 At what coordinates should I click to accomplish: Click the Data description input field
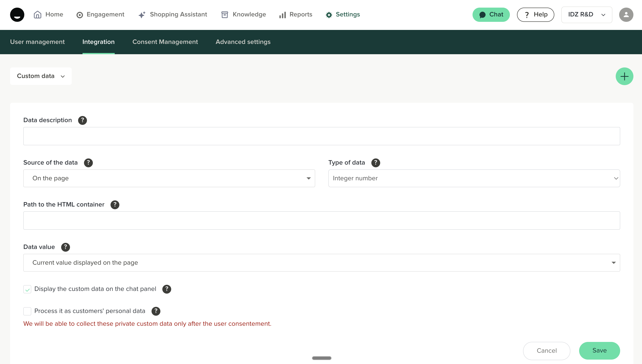[x=321, y=136]
